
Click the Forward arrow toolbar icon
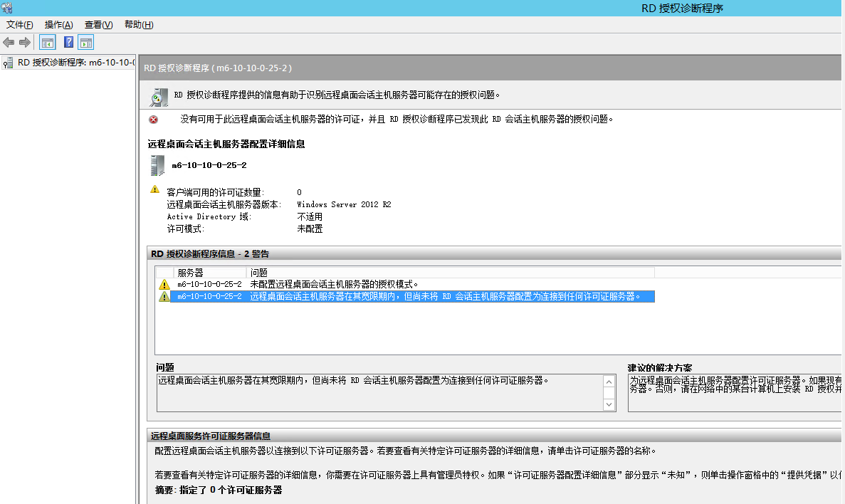[x=25, y=42]
